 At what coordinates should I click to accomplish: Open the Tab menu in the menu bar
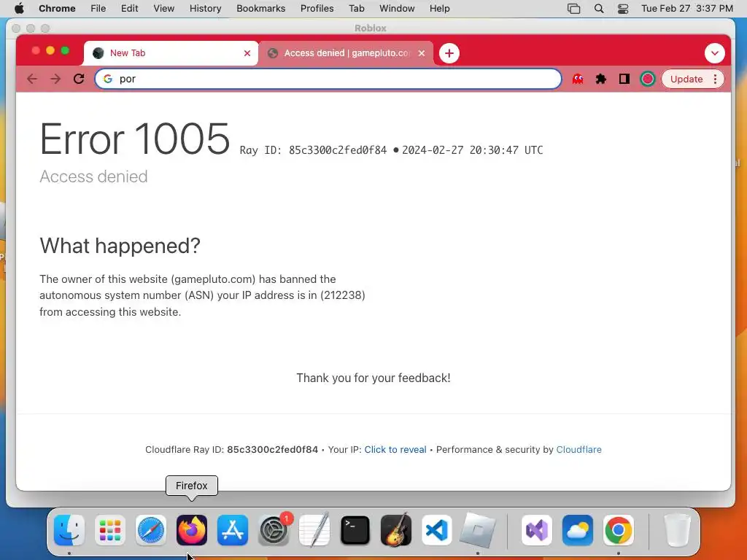356,9
